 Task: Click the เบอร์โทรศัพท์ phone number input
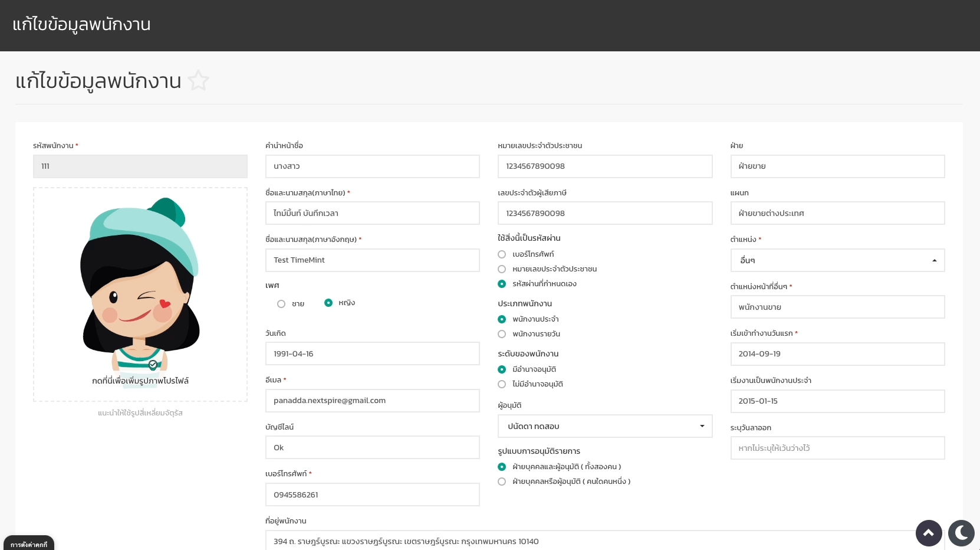click(372, 495)
